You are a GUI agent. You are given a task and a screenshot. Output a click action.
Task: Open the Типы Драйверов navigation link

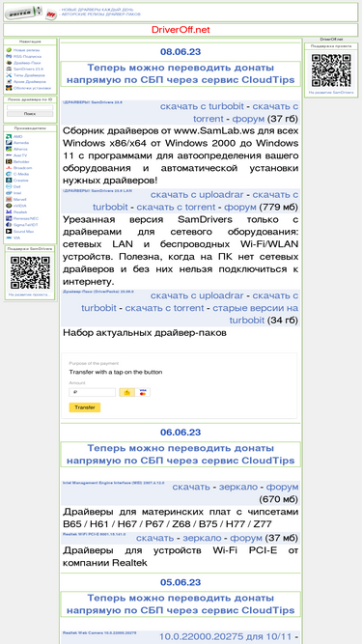[30, 75]
